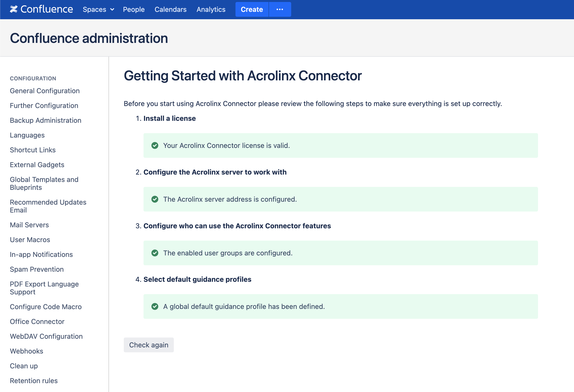Open Further Configuration link
The height and width of the screenshot is (392, 574).
pyautogui.click(x=44, y=106)
